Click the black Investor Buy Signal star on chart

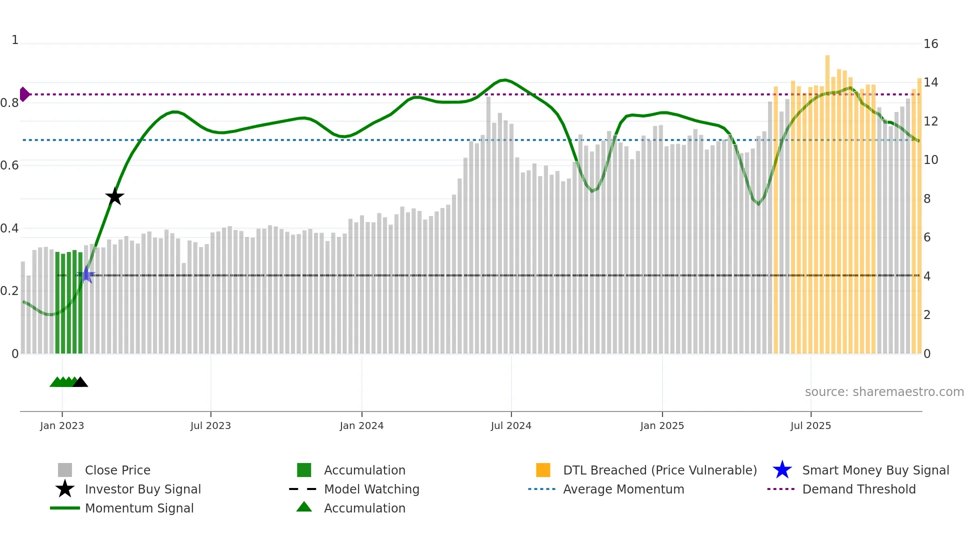point(114,196)
